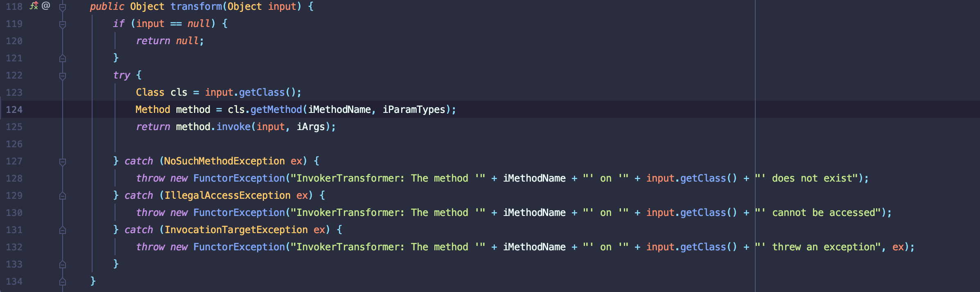The width and height of the screenshot is (980, 292).
Task: Click the getMethod call on line 124
Action: point(276,110)
